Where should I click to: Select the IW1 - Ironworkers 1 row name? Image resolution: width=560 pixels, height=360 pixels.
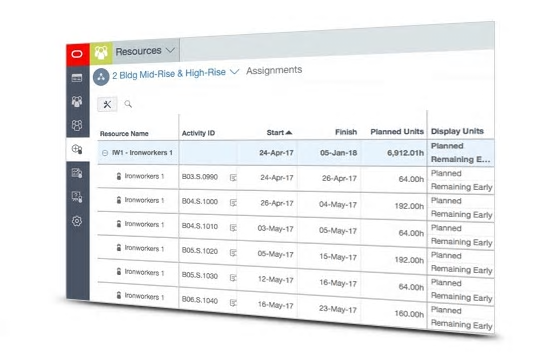(x=142, y=152)
